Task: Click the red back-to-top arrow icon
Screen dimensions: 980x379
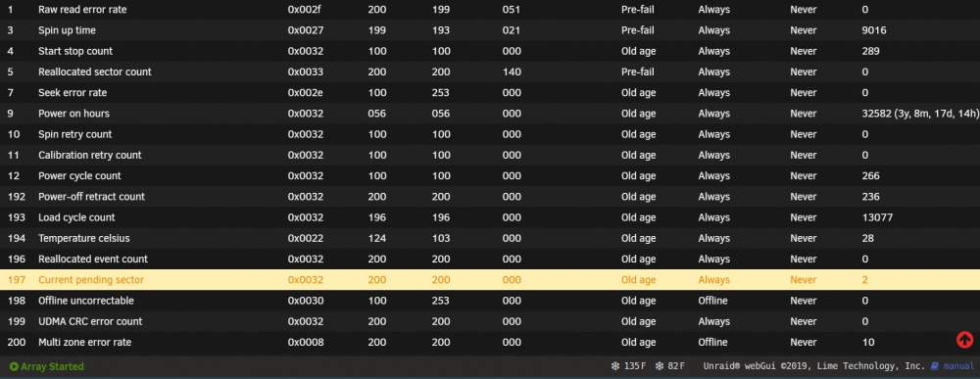Action: (964, 340)
